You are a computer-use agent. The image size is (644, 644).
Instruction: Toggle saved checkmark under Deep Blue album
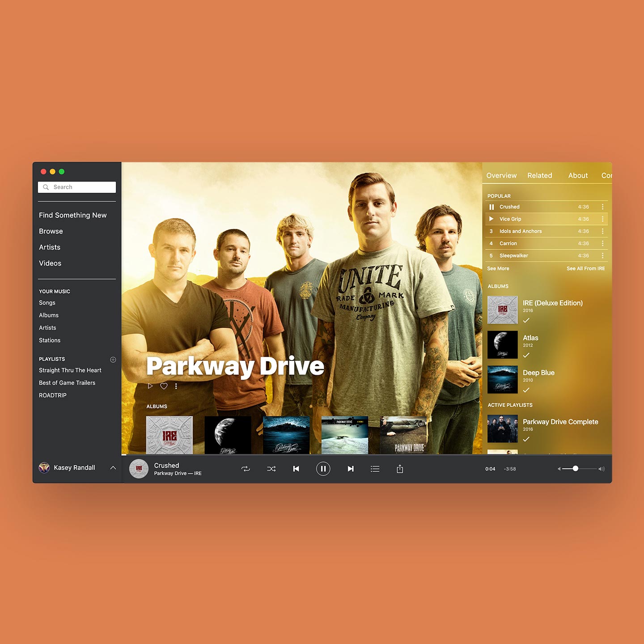(526, 390)
